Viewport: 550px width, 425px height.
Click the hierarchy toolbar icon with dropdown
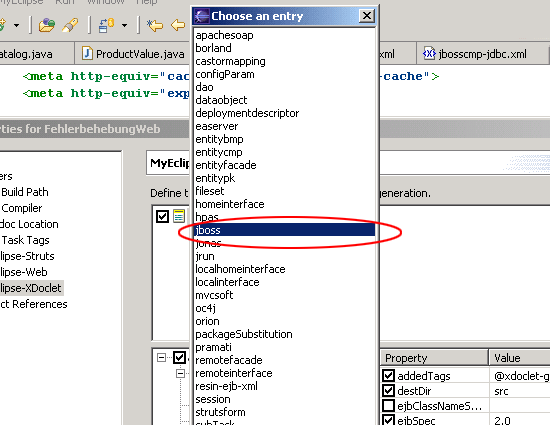(x=106, y=25)
